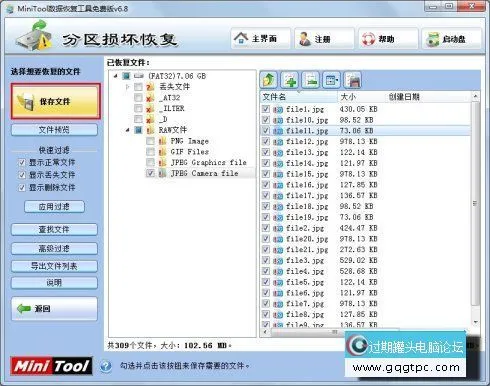This screenshot has height=386, width=490.
Task: Click the image icon of file20.jpg
Action: [278, 239]
